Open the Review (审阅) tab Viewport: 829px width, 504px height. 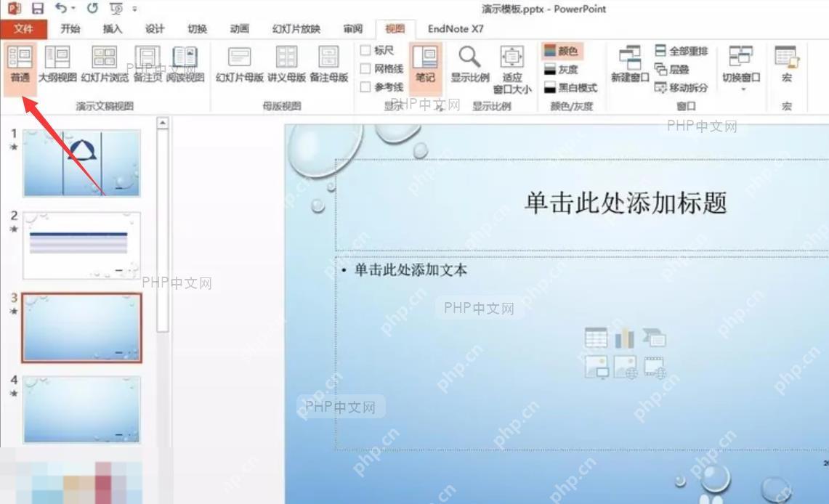[352, 29]
